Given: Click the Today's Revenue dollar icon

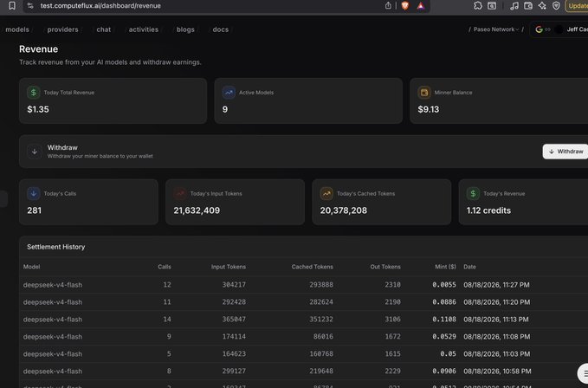Looking at the screenshot, I should click(x=473, y=193).
